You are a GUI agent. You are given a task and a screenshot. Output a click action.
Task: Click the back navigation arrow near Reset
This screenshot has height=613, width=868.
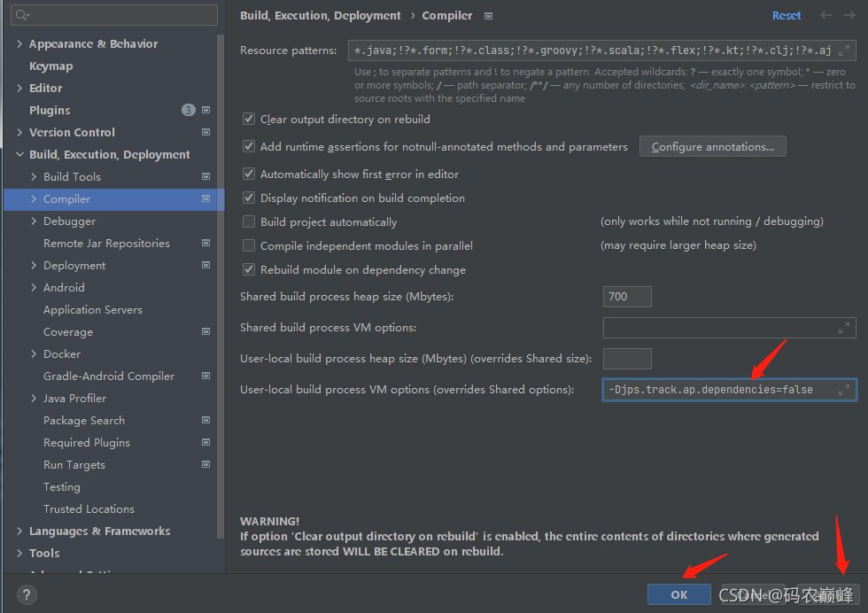coord(824,15)
